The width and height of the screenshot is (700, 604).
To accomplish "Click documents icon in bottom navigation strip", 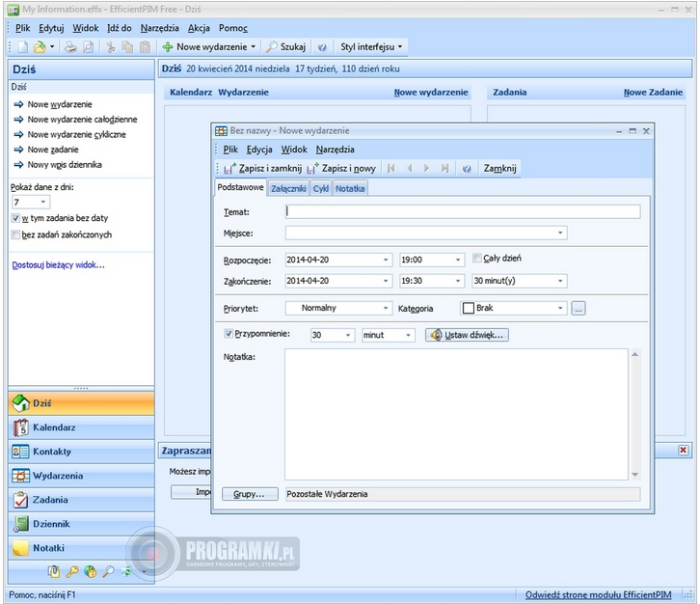I will [x=54, y=571].
